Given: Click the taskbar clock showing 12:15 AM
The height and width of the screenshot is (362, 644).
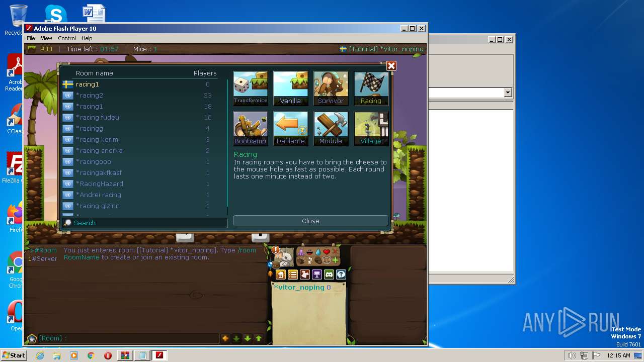Looking at the screenshot, I should point(618,355).
